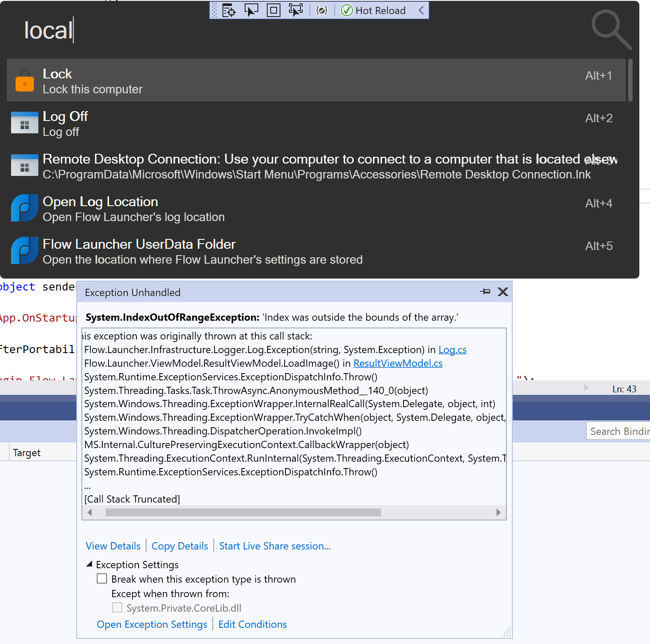Click the UserData Folder Flow Launcher icon

[25, 250]
